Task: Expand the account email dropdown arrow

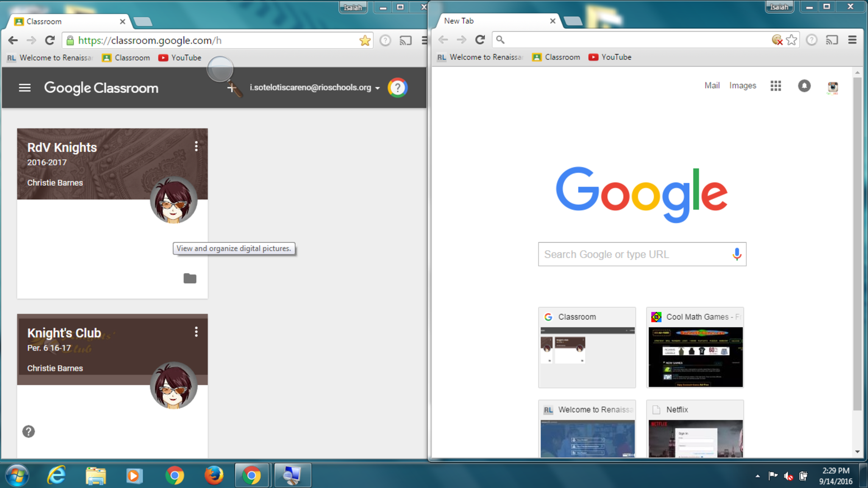Action: click(377, 88)
